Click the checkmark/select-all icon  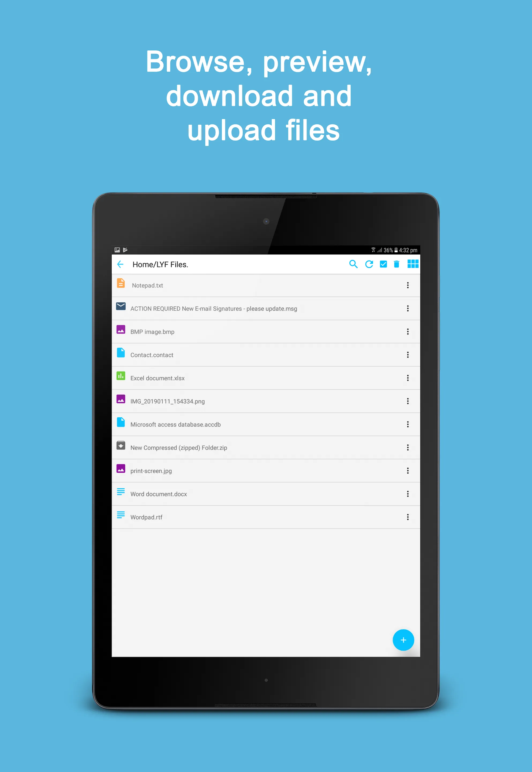(x=384, y=270)
